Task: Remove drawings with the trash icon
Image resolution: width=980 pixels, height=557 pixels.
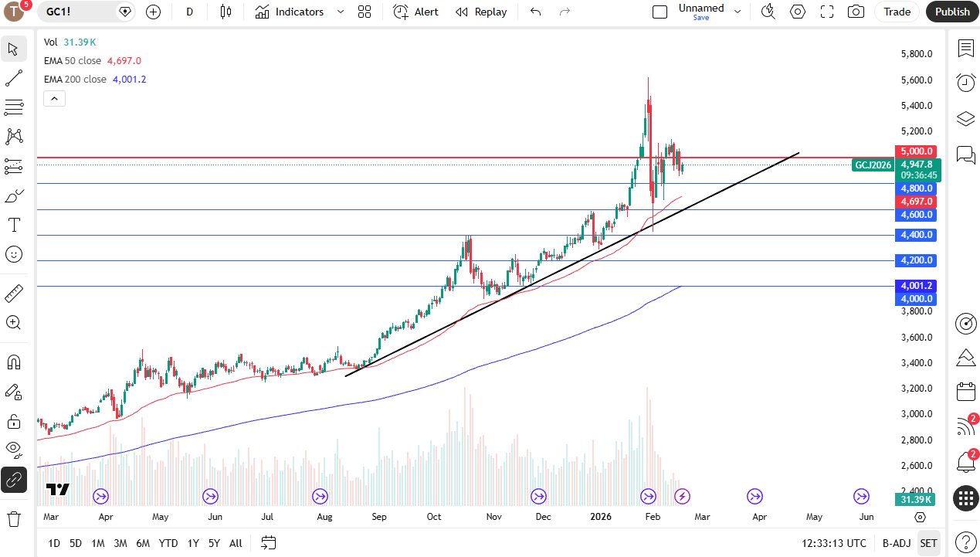Action: click(x=13, y=518)
